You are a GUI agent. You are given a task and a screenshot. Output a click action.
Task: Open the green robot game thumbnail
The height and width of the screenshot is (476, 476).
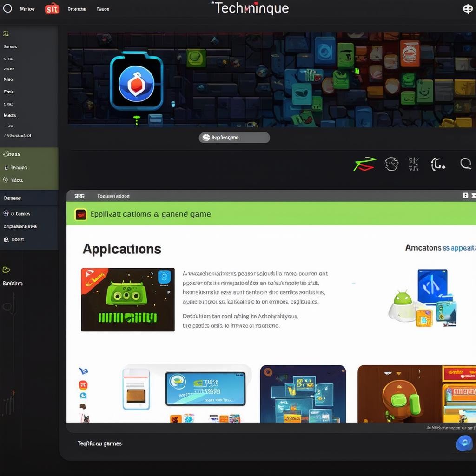128,300
